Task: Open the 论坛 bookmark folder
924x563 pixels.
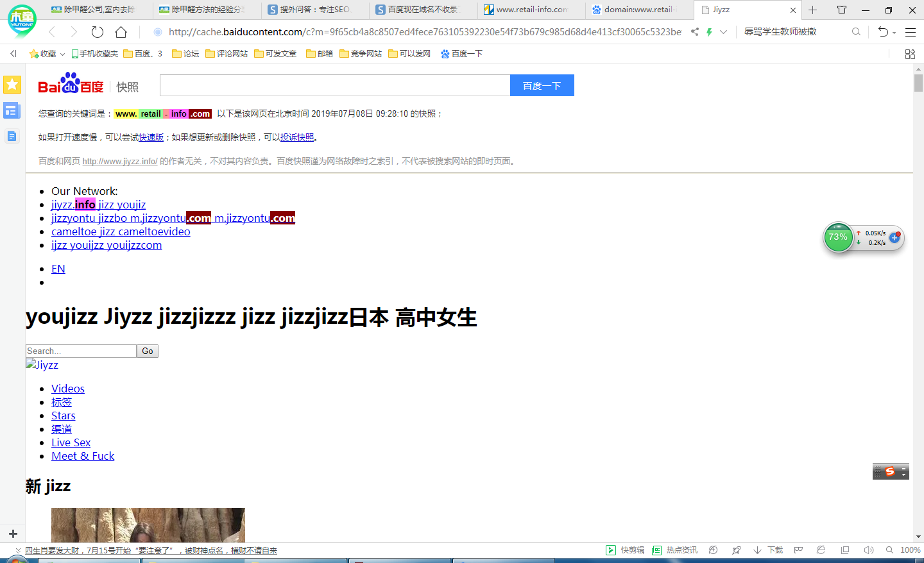Action: pos(185,54)
